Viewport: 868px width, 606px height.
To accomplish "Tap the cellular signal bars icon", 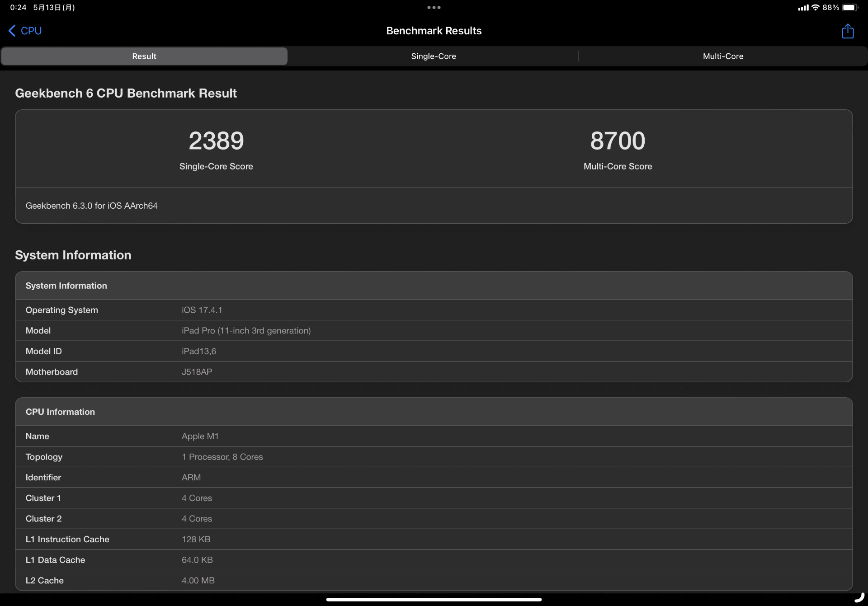I will [x=803, y=7].
